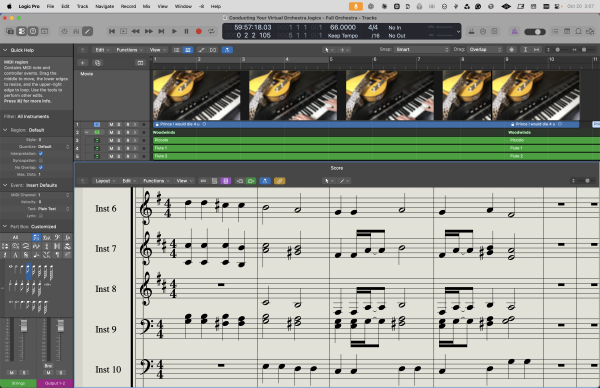Viewport: 600px width, 388px height.
Task: Open Tracks area Functions menu
Action: pos(129,50)
